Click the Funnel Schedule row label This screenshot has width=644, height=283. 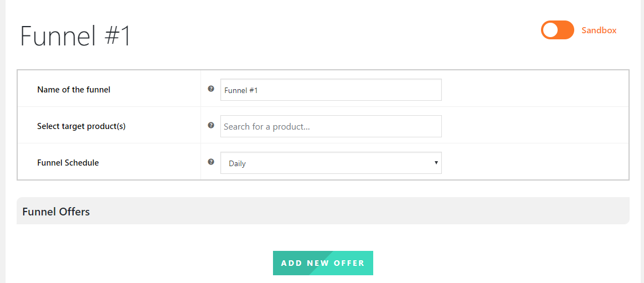68,163
